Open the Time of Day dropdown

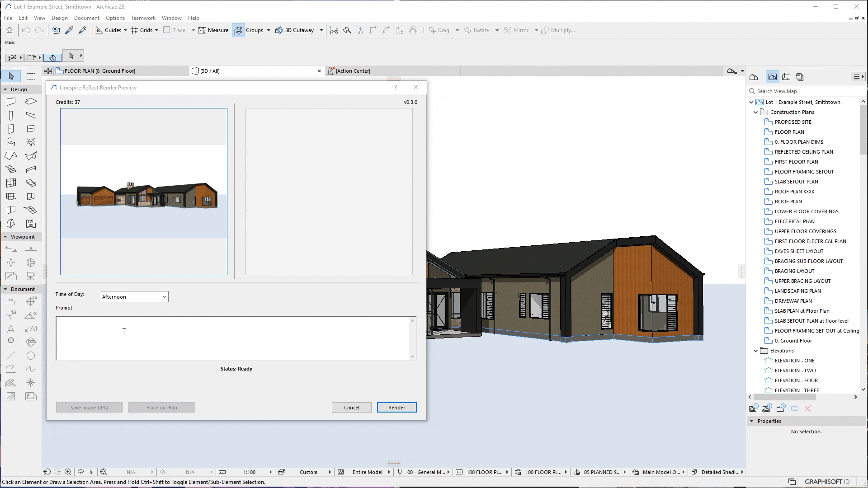(x=134, y=297)
